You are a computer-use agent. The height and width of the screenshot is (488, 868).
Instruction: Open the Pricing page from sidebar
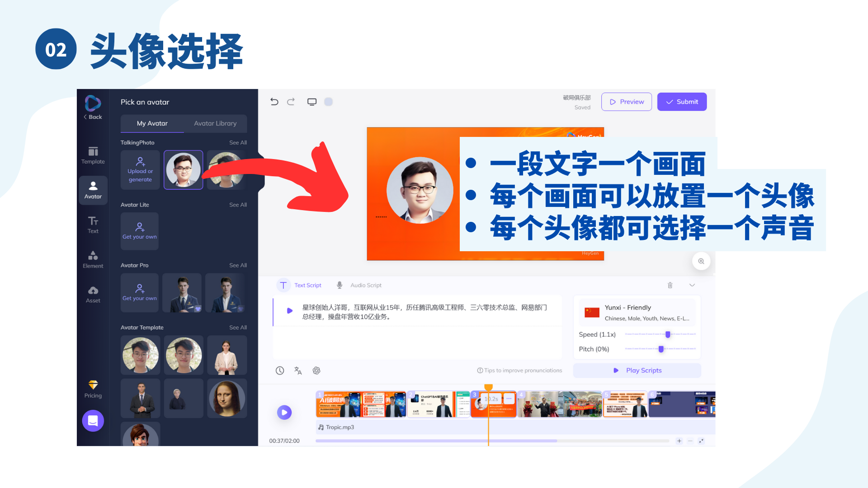click(x=93, y=389)
